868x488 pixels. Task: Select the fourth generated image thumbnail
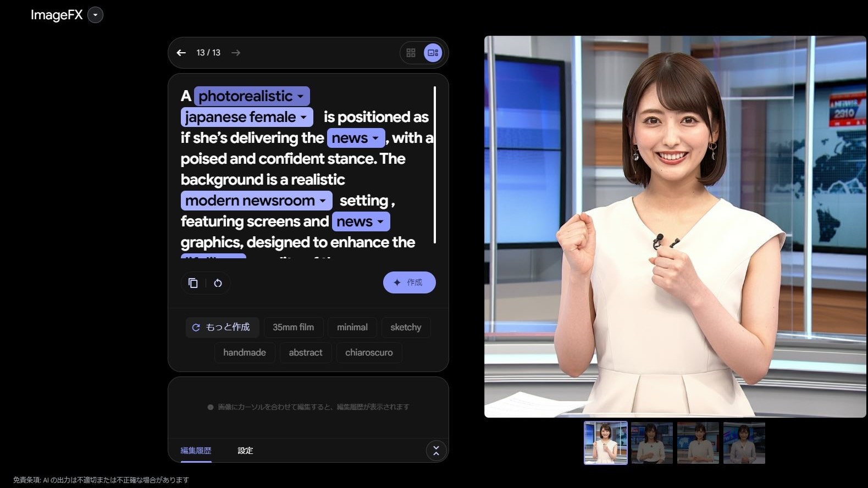pos(744,443)
